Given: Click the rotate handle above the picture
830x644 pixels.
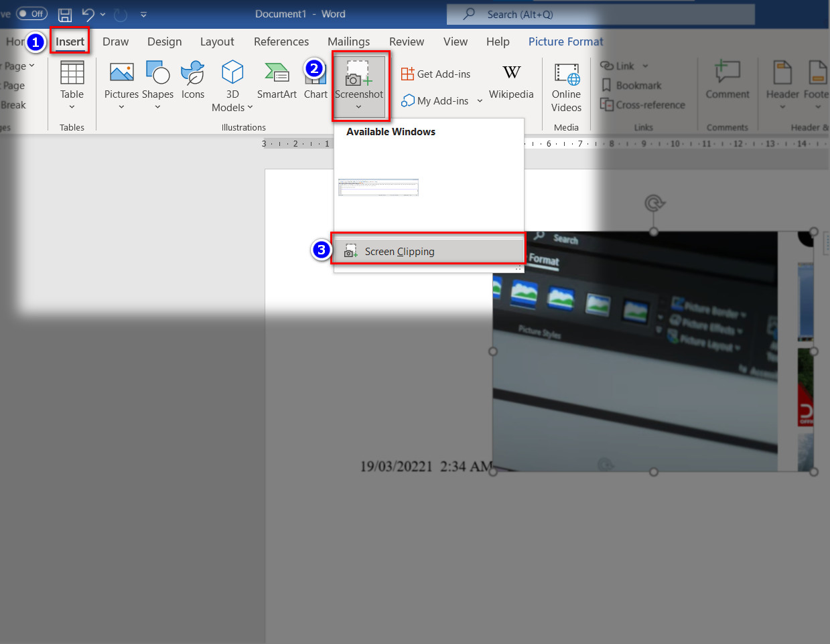Looking at the screenshot, I should click(x=654, y=203).
